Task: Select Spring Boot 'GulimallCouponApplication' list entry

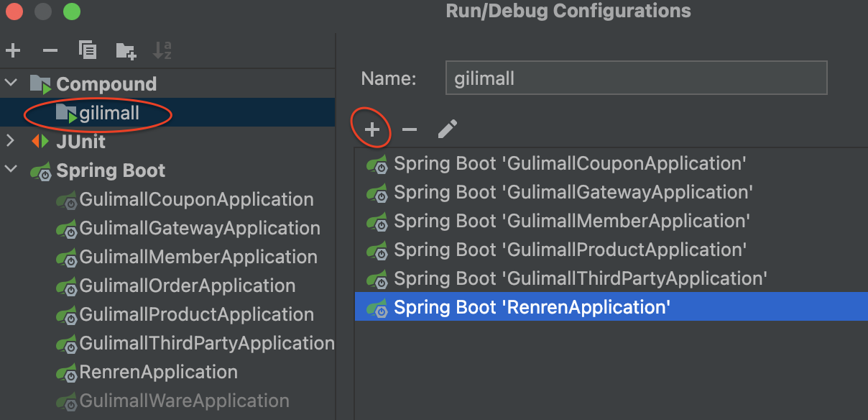Action: click(x=611, y=163)
